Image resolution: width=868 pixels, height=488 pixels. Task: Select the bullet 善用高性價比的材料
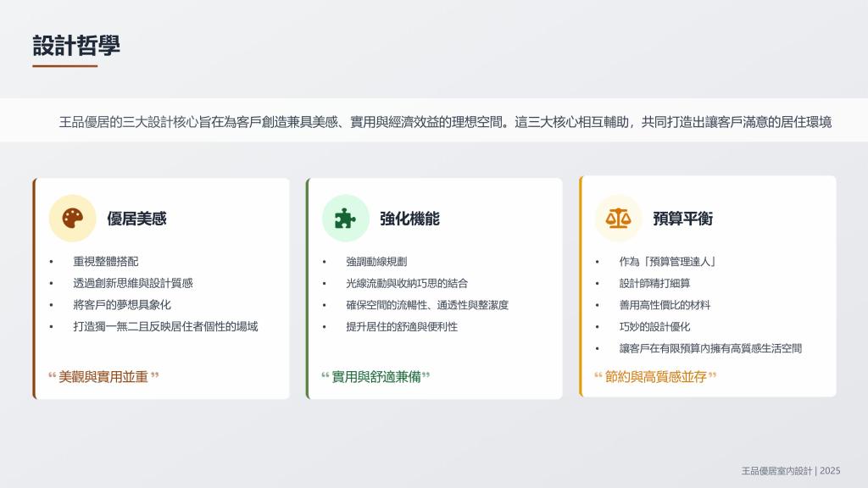coord(665,304)
